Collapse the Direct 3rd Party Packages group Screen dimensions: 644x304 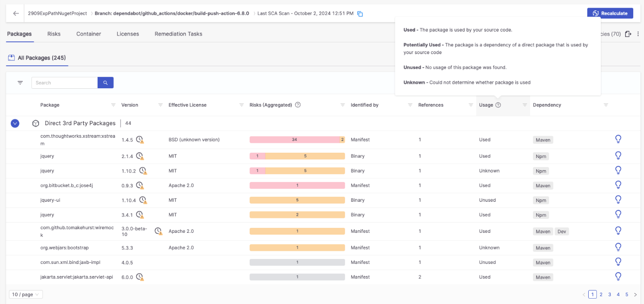tap(15, 123)
